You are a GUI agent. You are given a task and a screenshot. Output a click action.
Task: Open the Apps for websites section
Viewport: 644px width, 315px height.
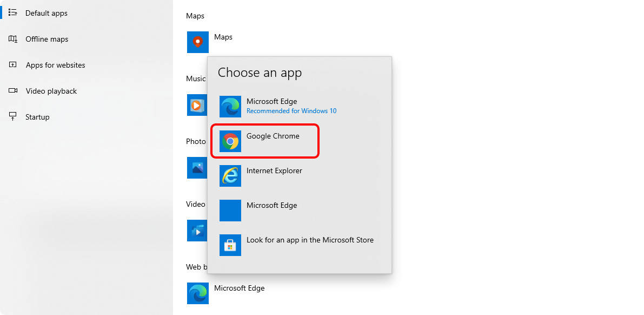tap(55, 65)
